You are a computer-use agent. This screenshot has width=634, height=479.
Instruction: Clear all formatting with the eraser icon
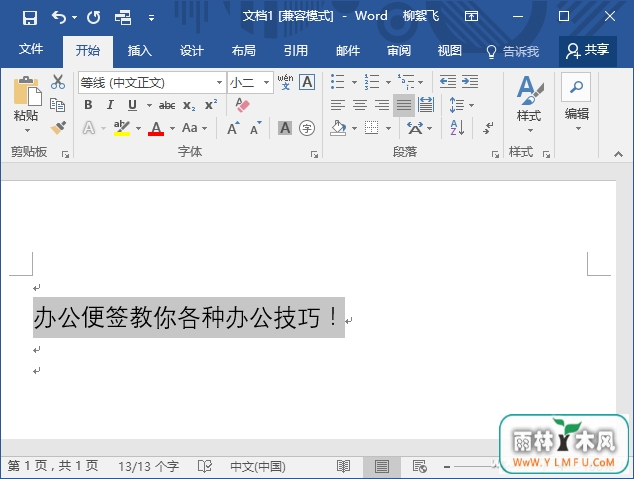(x=243, y=105)
